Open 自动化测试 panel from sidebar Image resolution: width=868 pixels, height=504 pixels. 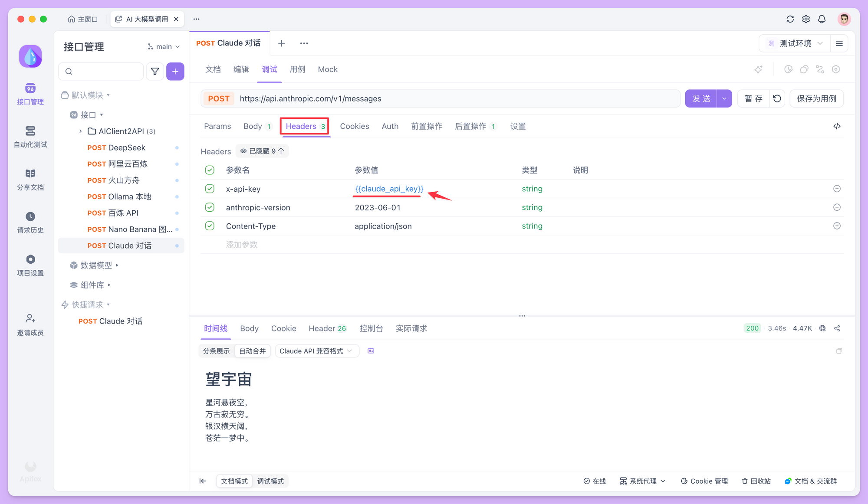point(30,137)
